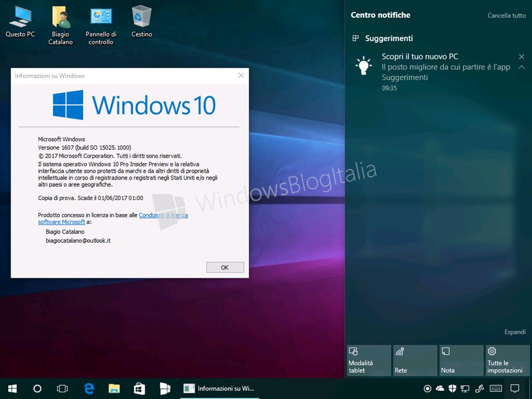The height and width of the screenshot is (399, 532).
Task: Click the Suggerimenti group header
Action: [389, 38]
